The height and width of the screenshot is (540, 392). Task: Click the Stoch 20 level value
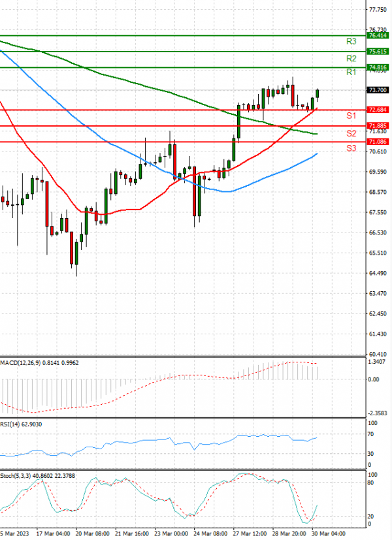[x=370, y=516]
